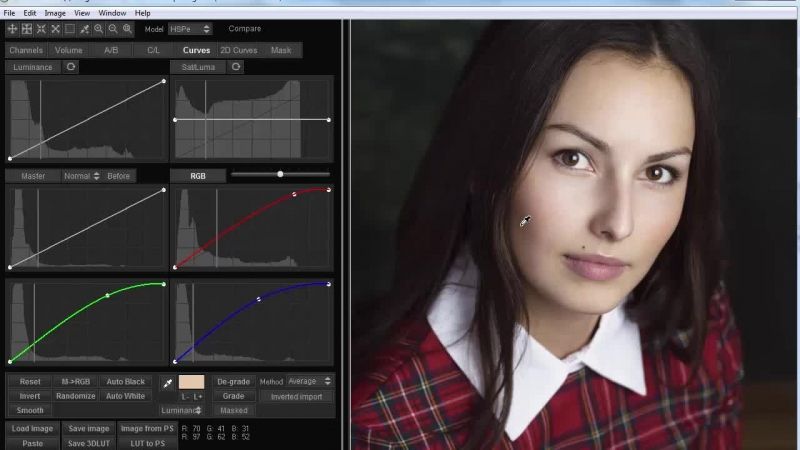Image resolution: width=800 pixels, height=450 pixels.
Task: Click the red curve upper control point
Action: point(294,194)
